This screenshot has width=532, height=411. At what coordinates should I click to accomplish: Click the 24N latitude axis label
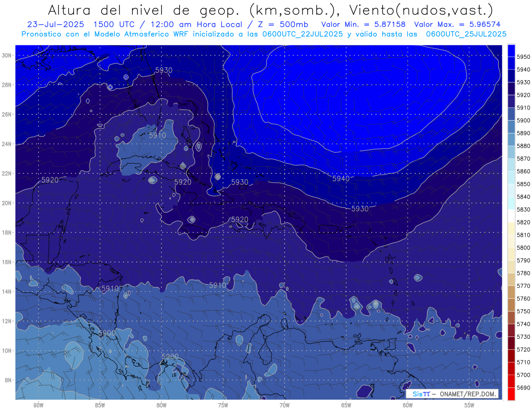coord(8,144)
